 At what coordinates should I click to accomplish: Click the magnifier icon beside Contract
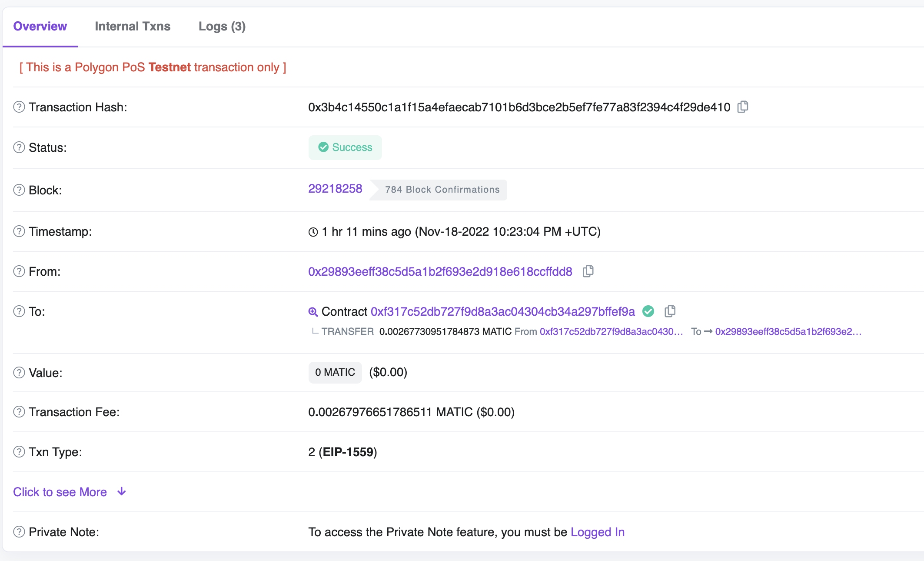pos(313,312)
